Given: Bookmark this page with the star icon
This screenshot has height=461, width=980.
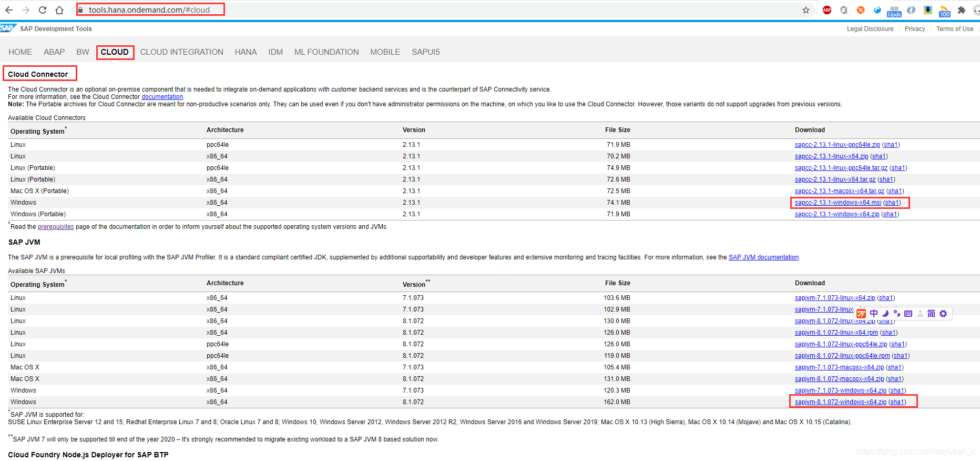Looking at the screenshot, I should (806, 10).
